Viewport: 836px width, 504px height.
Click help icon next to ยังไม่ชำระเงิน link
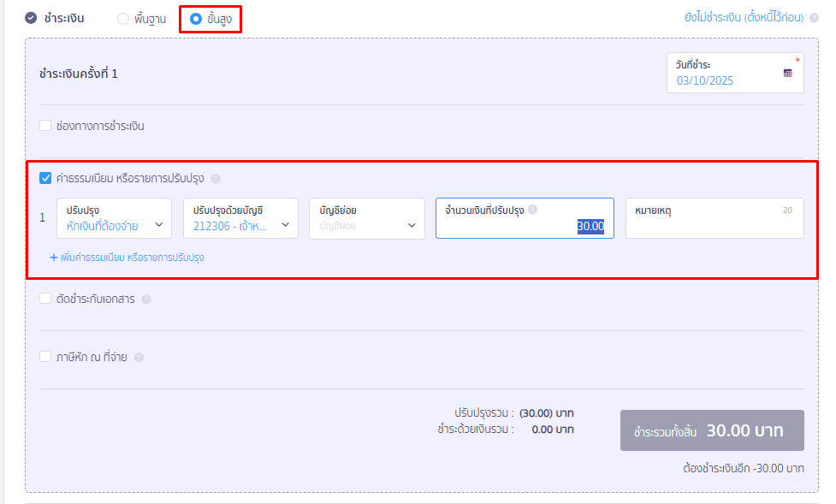tap(813, 18)
